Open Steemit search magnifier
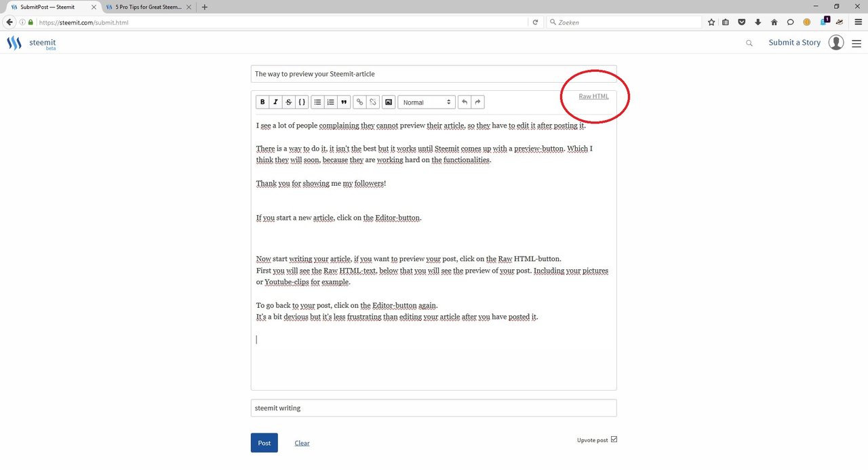The height and width of the screenshot is (470, 868). (x=749, y=43)
